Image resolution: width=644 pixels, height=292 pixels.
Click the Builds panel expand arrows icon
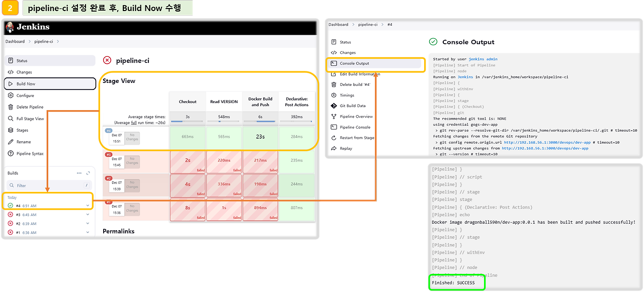88,173
